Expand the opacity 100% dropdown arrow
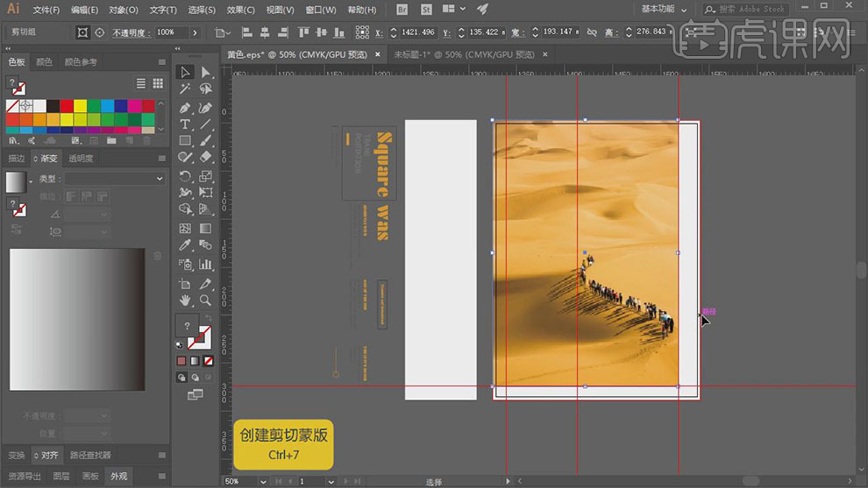868x488 pixels. (196, 32)
